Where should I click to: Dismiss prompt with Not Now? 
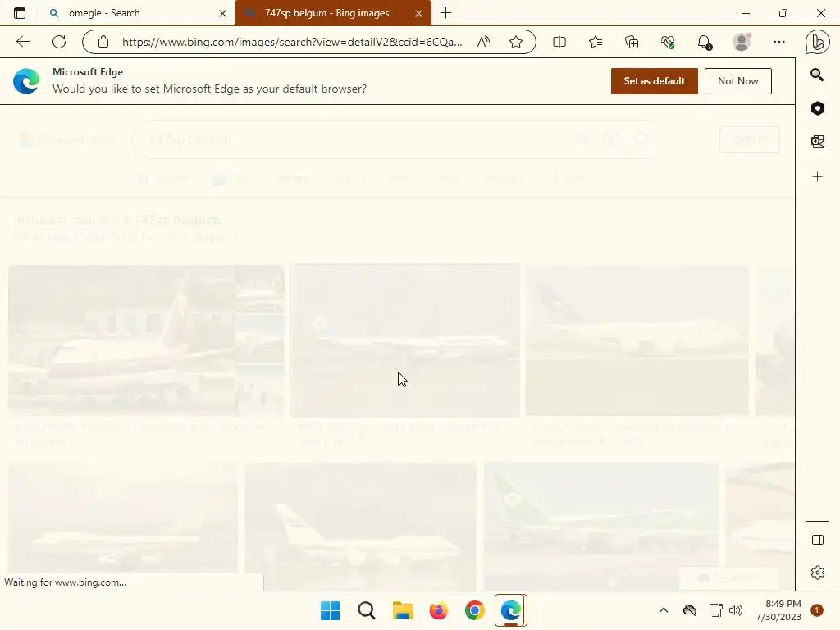[737, 81]
